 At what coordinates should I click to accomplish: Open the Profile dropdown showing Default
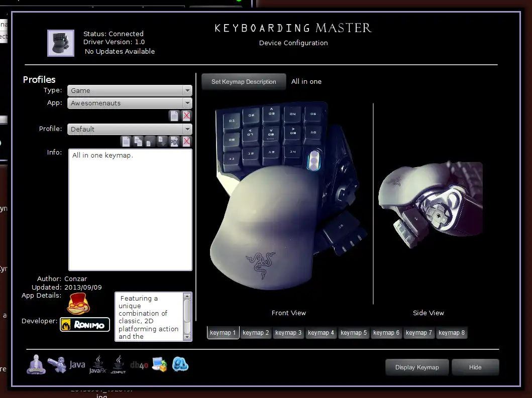tap(130, 129)
